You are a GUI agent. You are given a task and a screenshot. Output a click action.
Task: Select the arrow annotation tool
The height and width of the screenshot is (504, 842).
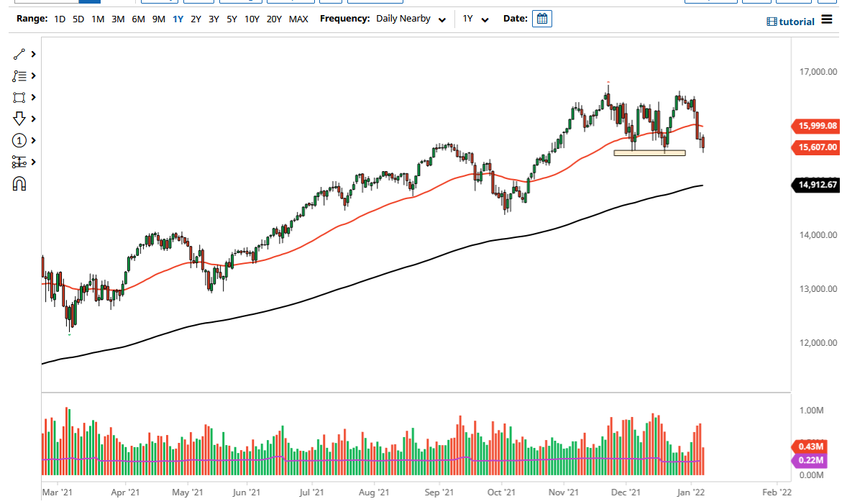19,119
